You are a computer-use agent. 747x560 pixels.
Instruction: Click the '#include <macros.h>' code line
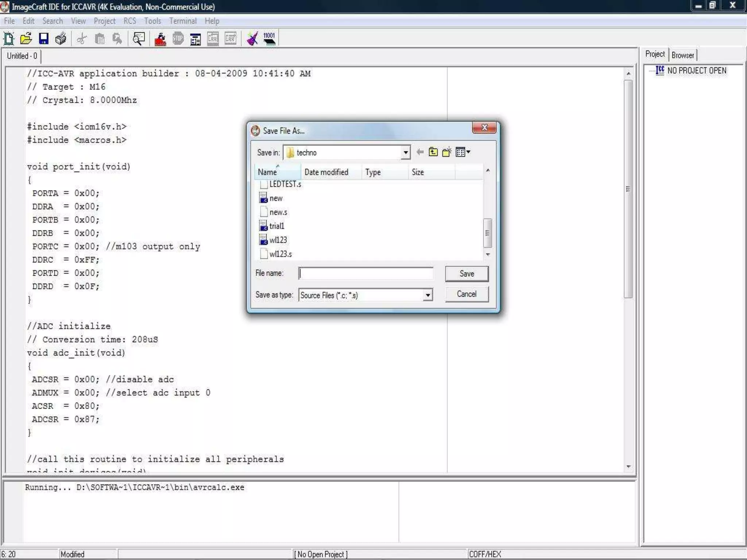pos(77,140)
